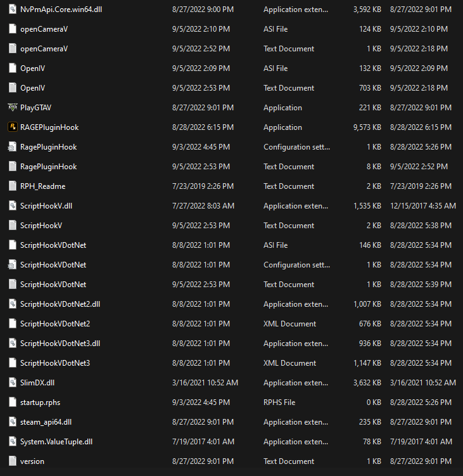
Task: Click the 3,592 KB size value
Action: click(367, 10)
